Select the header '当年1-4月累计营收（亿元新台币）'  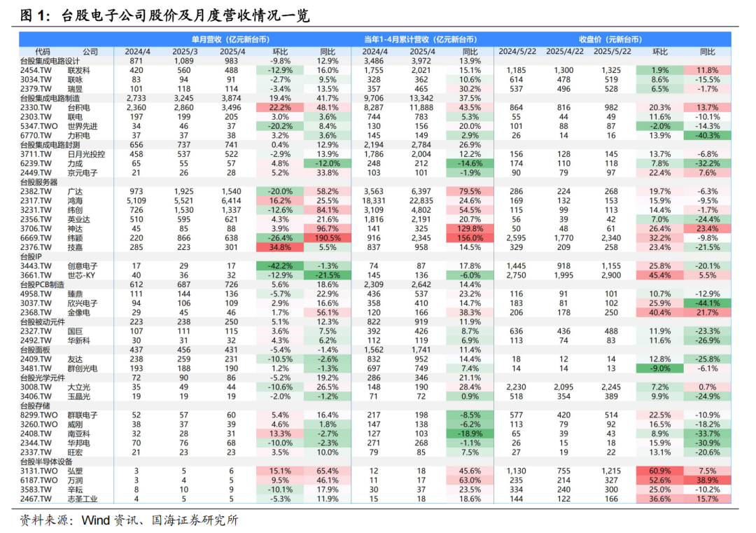pyautogui.click(x=421, y=39)
